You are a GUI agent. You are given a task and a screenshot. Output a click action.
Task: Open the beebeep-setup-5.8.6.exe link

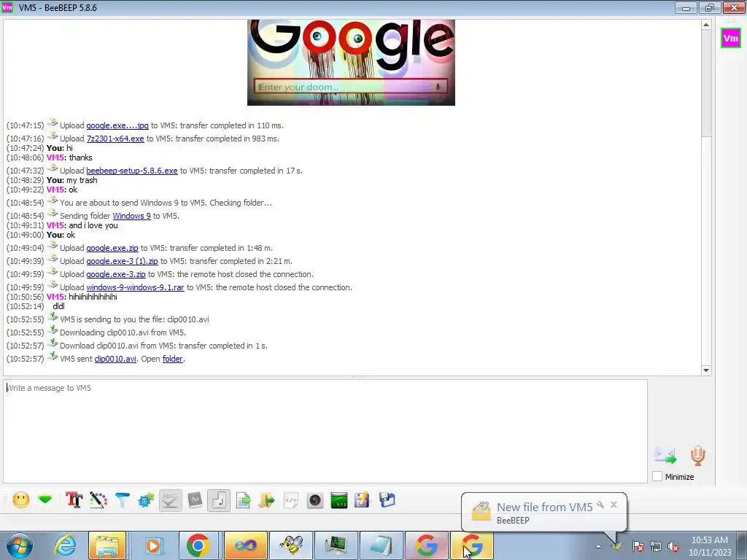(132, 171)
